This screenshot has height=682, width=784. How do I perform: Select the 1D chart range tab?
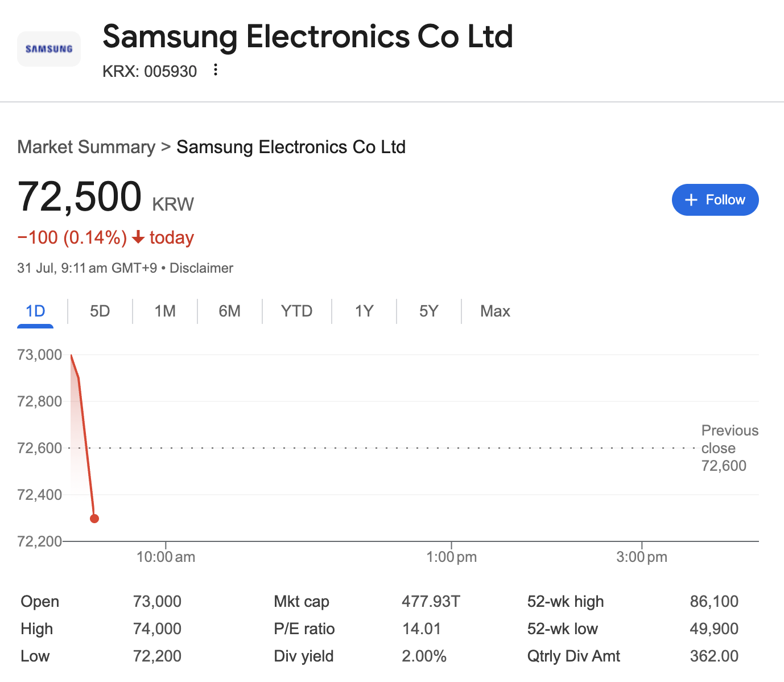click(35, 311)
